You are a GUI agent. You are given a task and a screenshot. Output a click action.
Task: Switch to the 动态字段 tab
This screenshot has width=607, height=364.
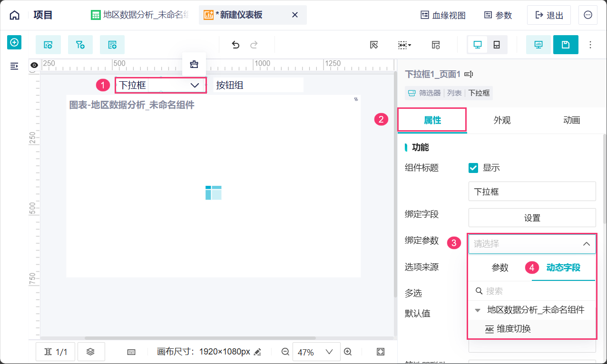pyautogui.click(x=563, y=268)
